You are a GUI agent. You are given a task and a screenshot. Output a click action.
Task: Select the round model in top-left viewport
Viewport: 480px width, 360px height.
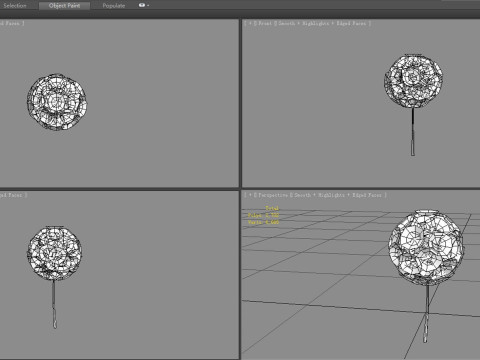coord(57,102)
